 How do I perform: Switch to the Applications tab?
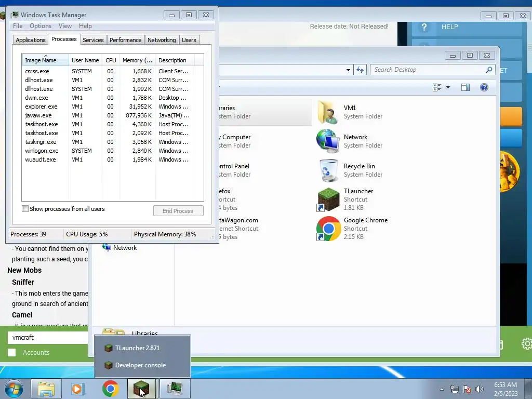click(x=31, y=40)
